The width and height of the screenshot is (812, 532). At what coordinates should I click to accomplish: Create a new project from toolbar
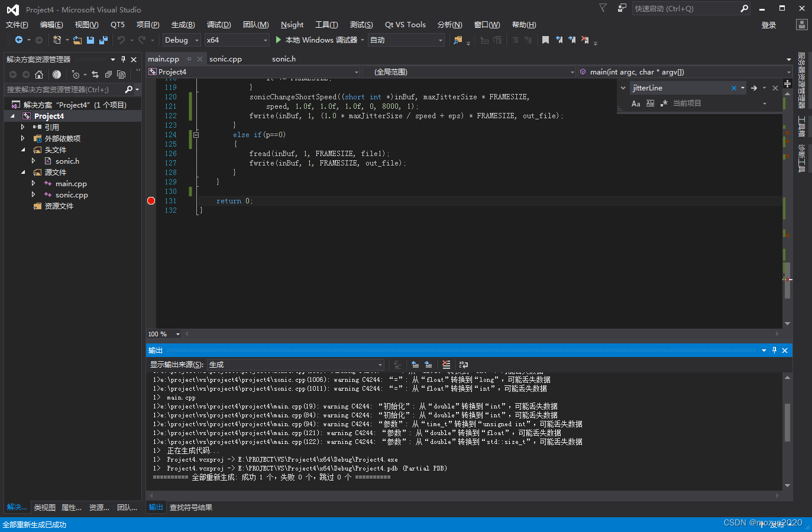coord(57,40)
